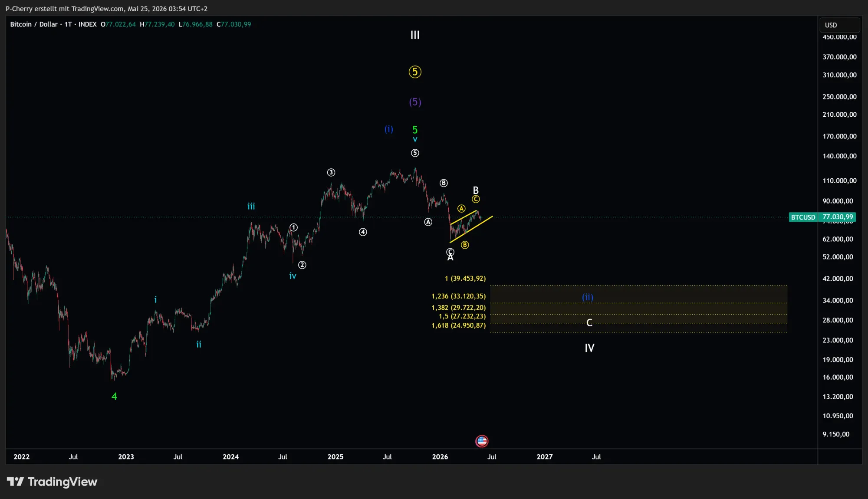This screenshot has width=868, height=499.
Task: Select the white circled 4 label
Action: [x=363, y=232]
